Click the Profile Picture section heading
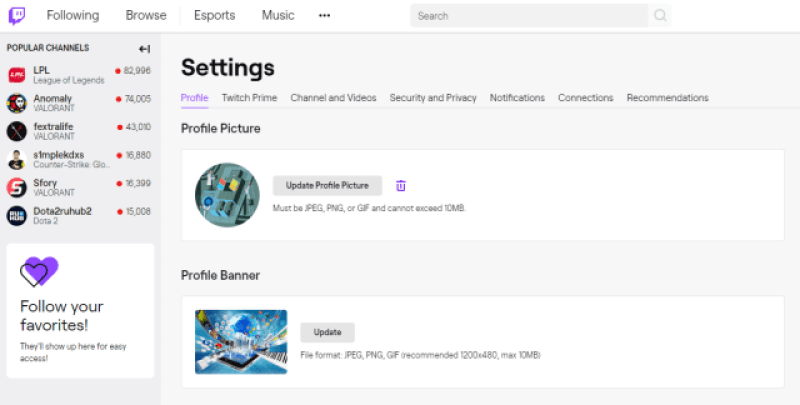Viewport: 800px width, 405px height. pos(220,129)
